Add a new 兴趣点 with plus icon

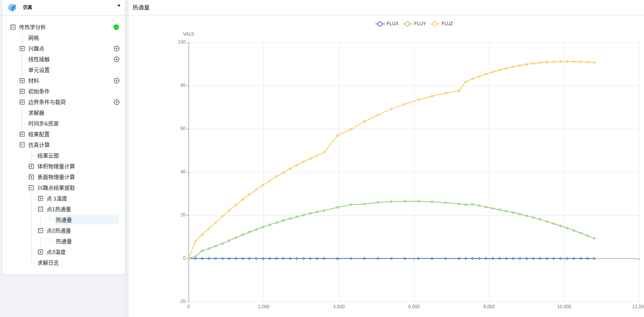click(x=117, y=49)
